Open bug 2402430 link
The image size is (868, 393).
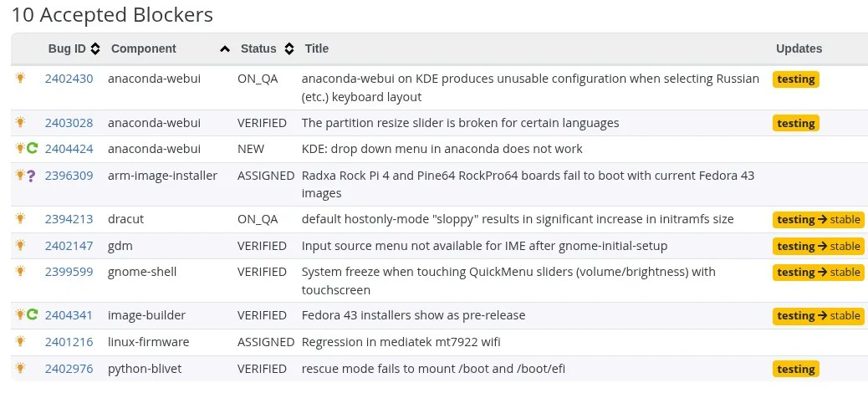(x=69, y=79)
